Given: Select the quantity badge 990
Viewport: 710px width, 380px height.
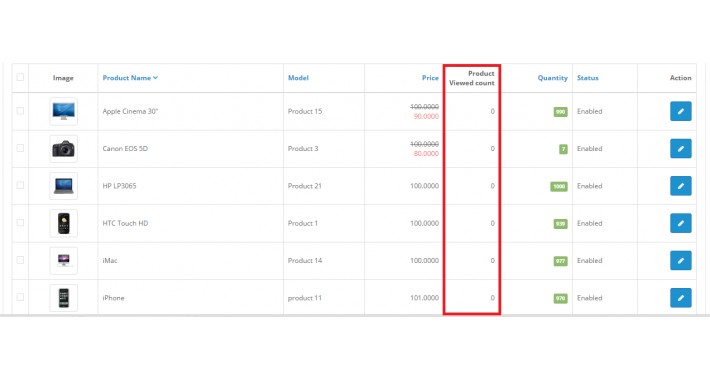Looking at the screenshot, I should [x=561, y=111].
